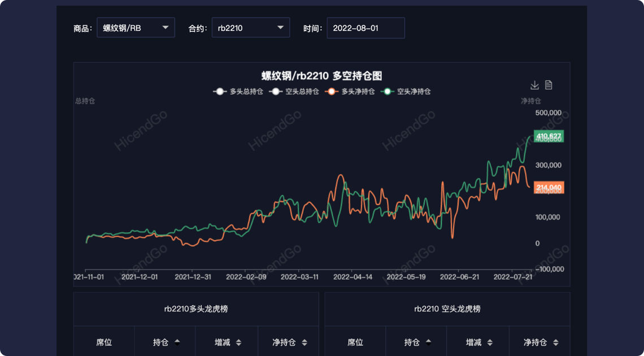
Task: Click the 2022-08-01 date field
Action: (x=365, y=28)
